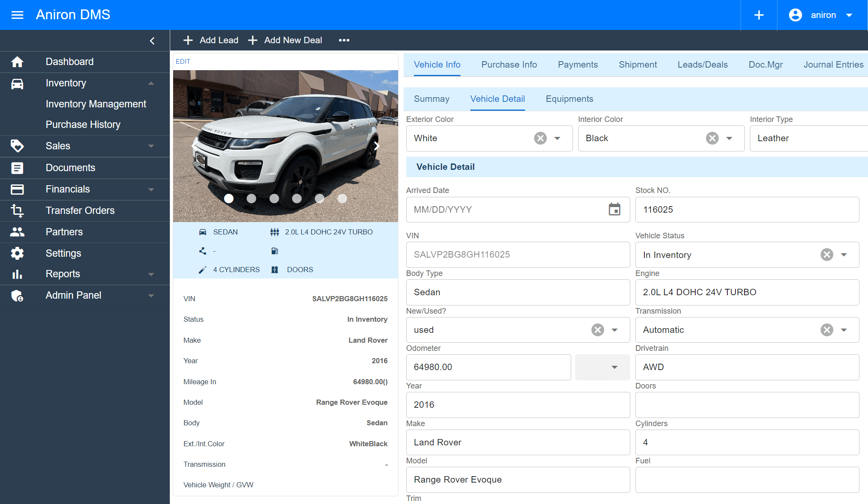Click into the Stock NO. field

[x=747, y=210]
